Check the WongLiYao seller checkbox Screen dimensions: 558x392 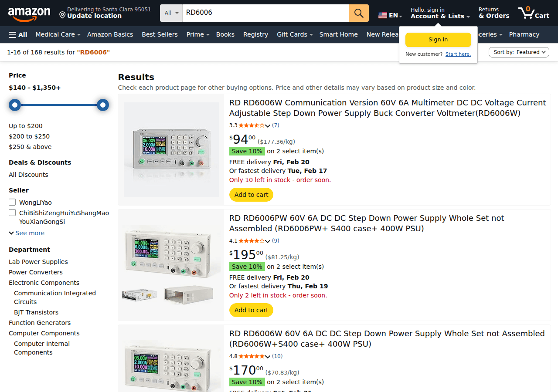pyautogui.click(x=12, y=202)
